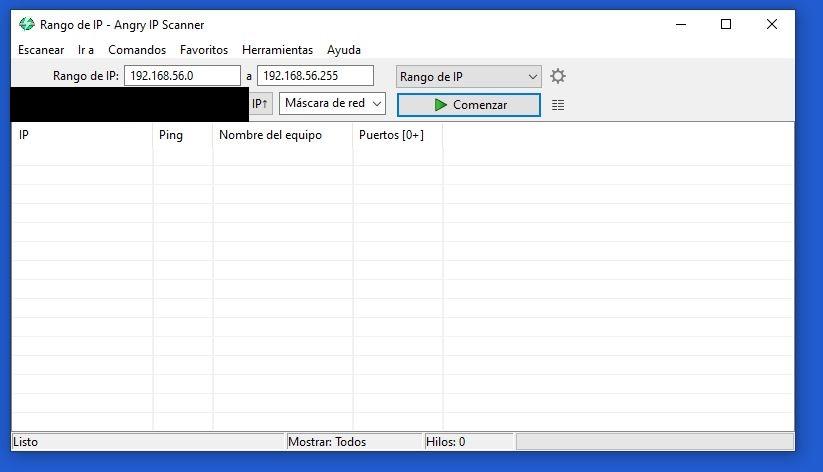Viewport: 823px width, 472px height.
Task: Open the Herramientas menu
Action: point(277,50)
